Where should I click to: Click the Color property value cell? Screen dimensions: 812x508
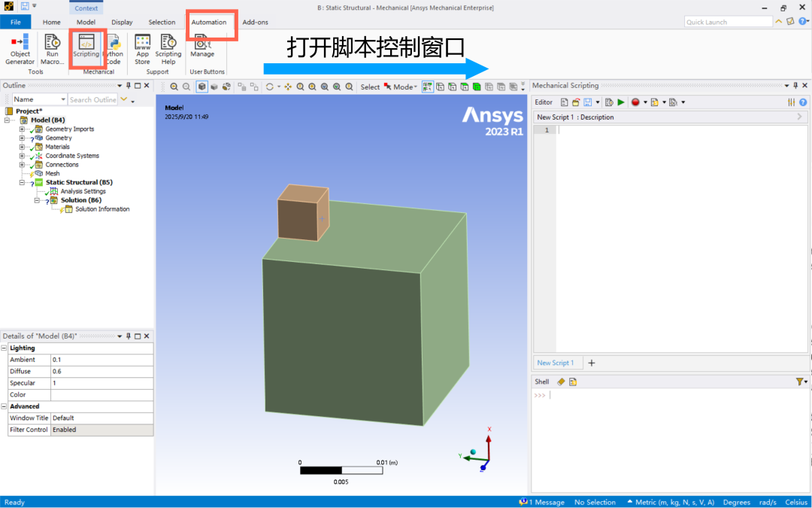click(x=101, y=394)
